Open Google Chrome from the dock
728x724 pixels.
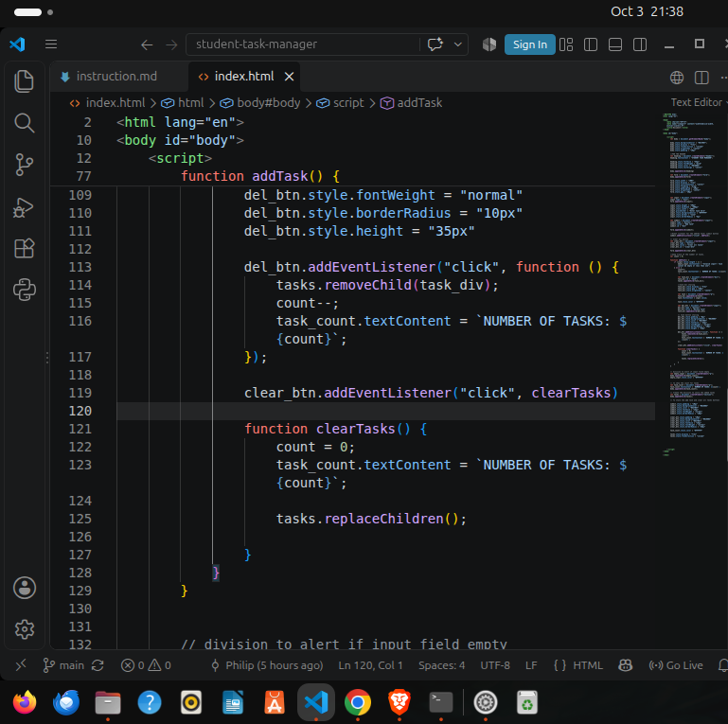(x=358, y=702)
